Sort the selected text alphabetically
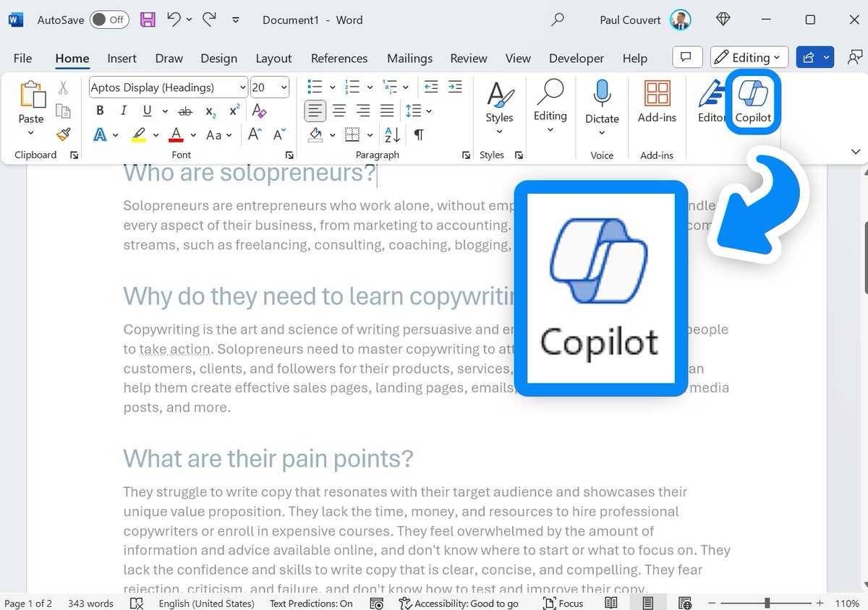Image resolution: width=868 pixels, height=610 pixels. (391, 134)
